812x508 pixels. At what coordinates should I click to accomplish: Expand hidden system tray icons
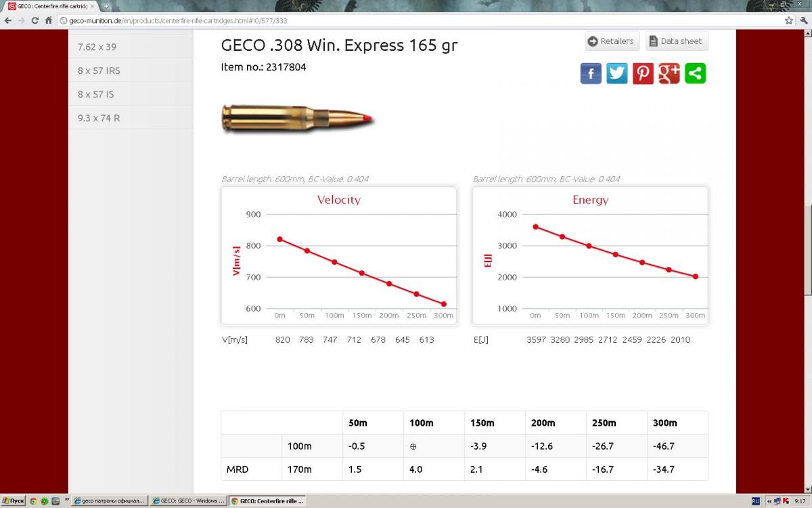click(x=769, y=501)
